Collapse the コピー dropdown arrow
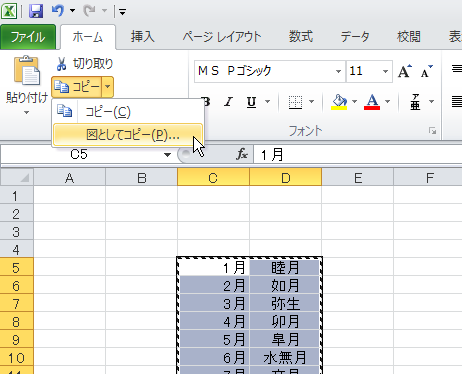 [x=108, y=87]
